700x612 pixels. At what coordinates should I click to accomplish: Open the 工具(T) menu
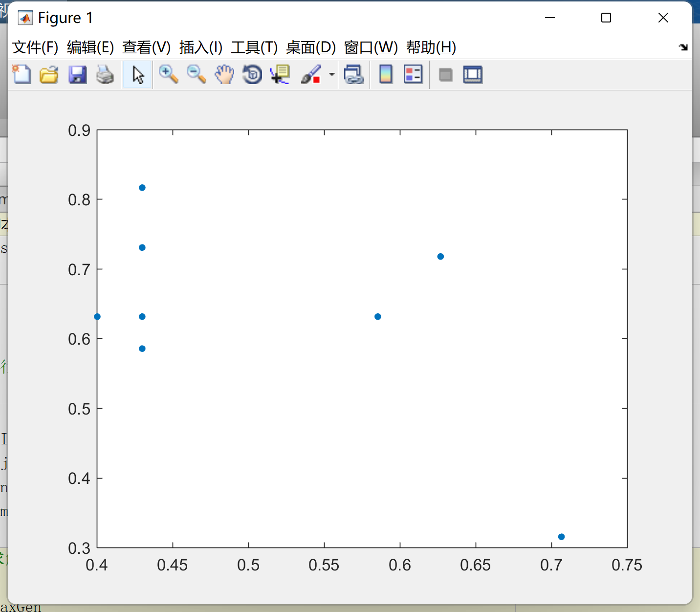[x=254, y=47]
